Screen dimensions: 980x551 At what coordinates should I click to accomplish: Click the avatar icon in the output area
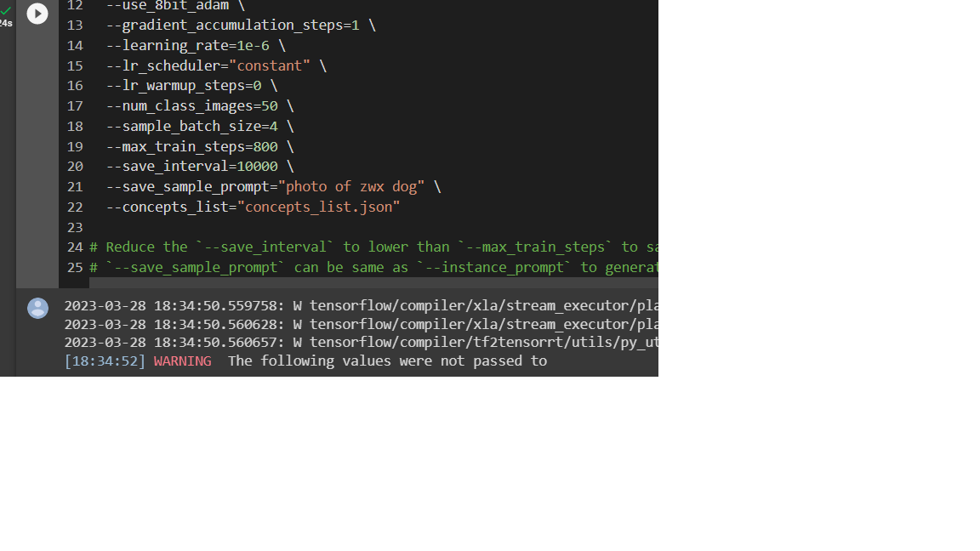pyautogui.click(x=37, y=308)
